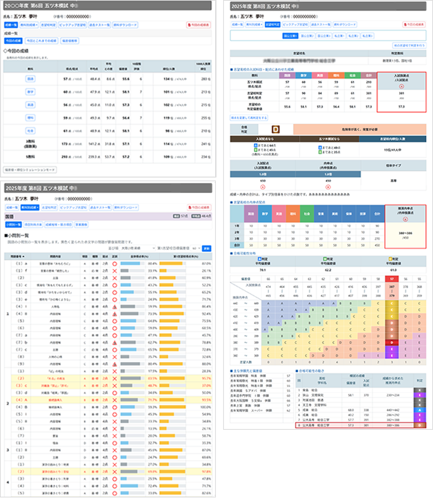The width and height of the screenshot is (433, 504).
Task: Select the 偏差値推移 tab
Action: [x=69, y=40]
